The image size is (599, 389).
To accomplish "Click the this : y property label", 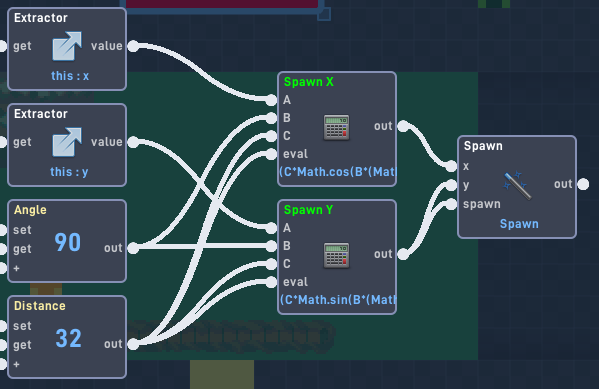I will [69, 172].
